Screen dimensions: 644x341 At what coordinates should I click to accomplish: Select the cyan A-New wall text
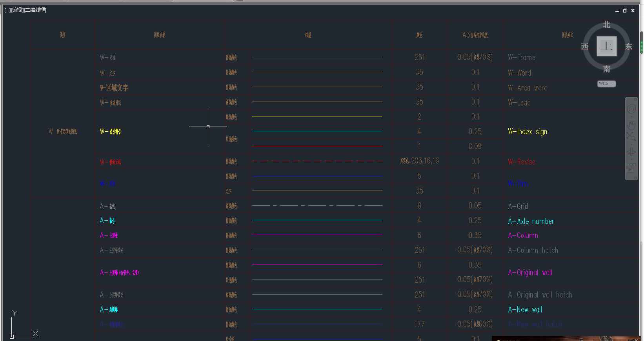(525, 310)
